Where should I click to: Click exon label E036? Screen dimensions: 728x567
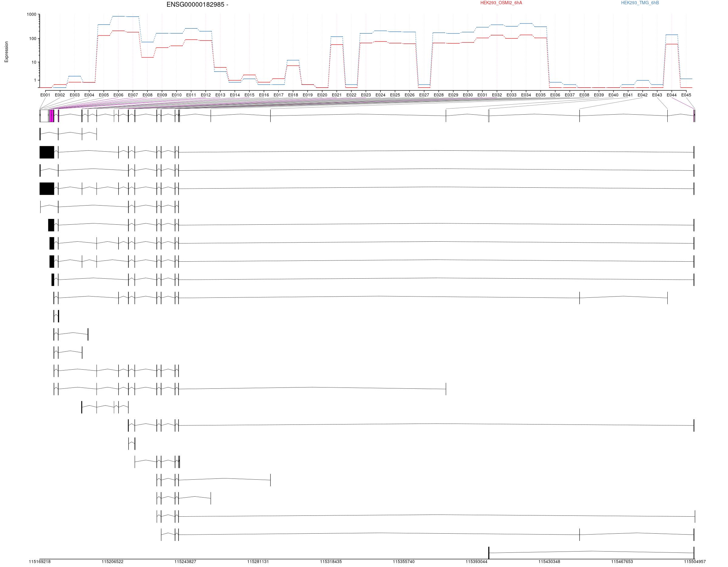pos(555,95)
